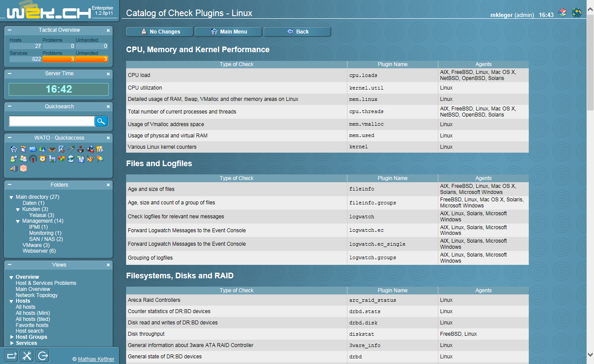Collapse the Management folder node
This screenshot has height=364, width=594.
tap(18, 221)
